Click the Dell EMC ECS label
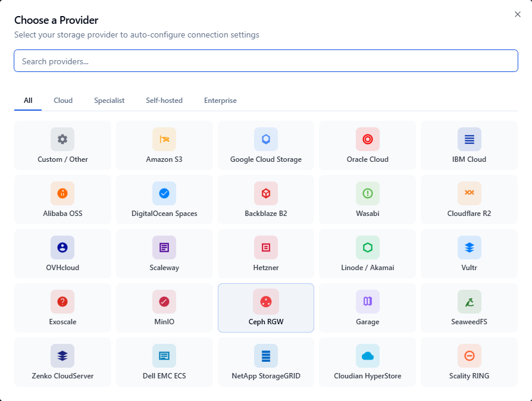Screen dimensions: 532x401 164,376
